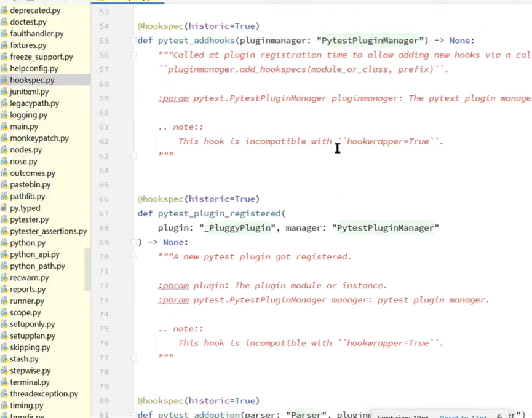The width and height of the screenshot is (532, 418).
Task: Click the helpconfig.py file icon
Action: pos(4,68)
